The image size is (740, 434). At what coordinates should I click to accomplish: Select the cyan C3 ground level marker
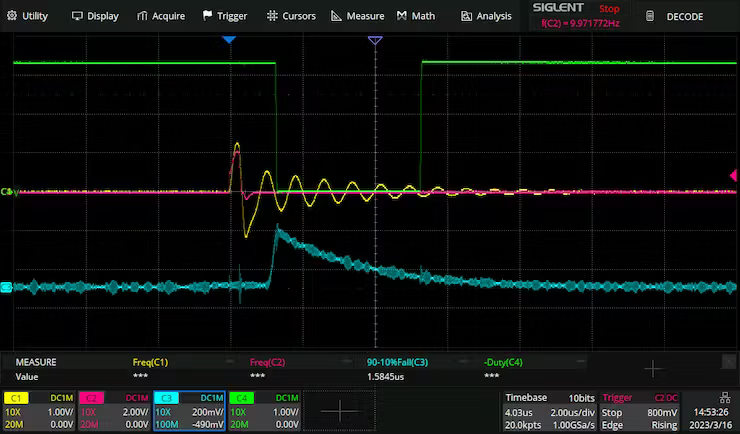(6, 287)
